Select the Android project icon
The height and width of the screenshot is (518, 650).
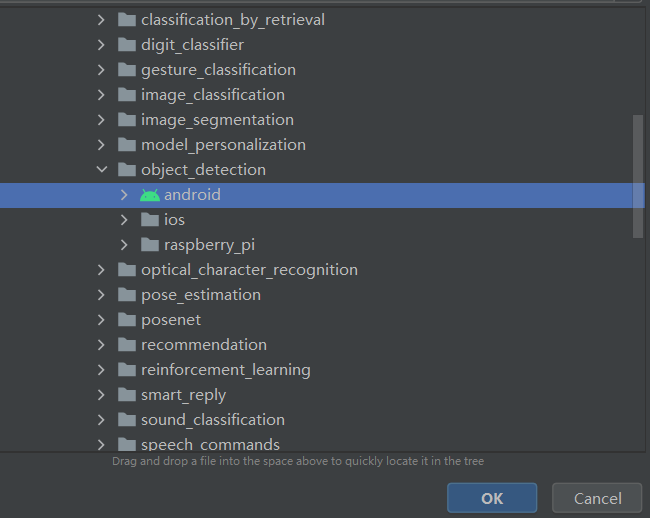click(150, 195)
